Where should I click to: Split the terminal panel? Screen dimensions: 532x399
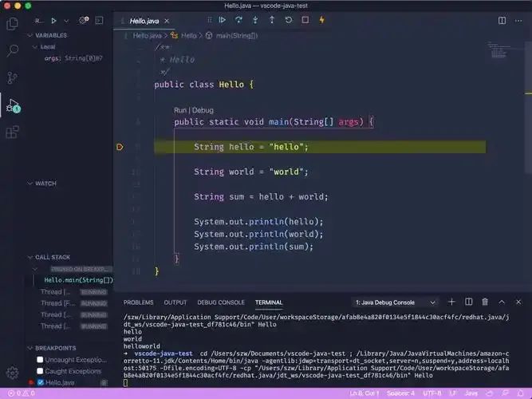(468, 302)
